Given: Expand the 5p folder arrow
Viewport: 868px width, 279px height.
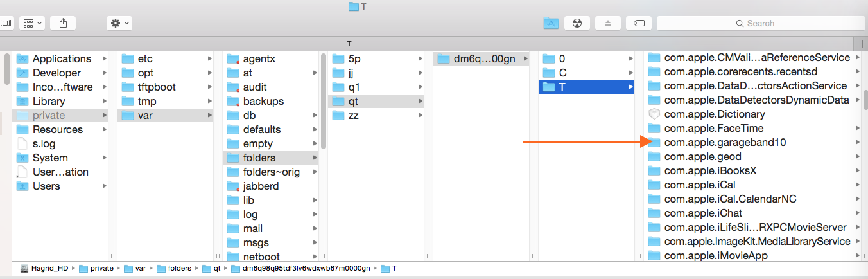Looking at the screenshot, I should pyautogui.click(x=420, y=59).
